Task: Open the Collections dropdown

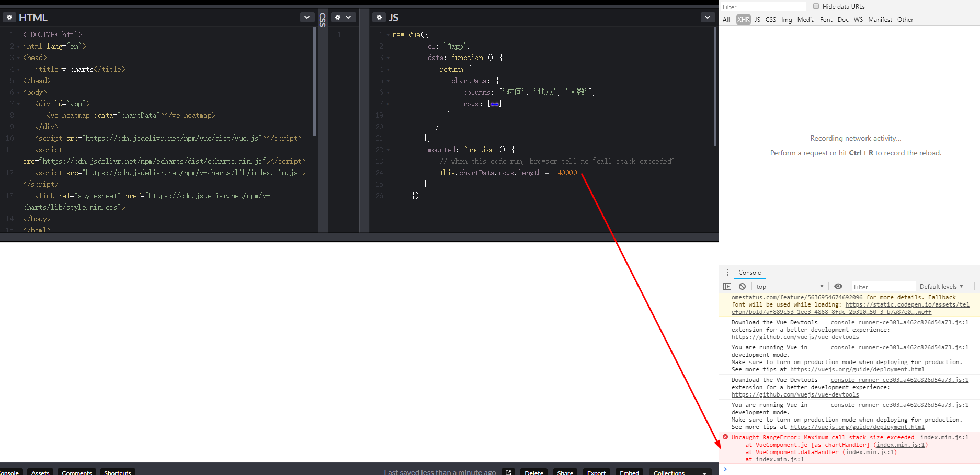Action: point(680,472)
